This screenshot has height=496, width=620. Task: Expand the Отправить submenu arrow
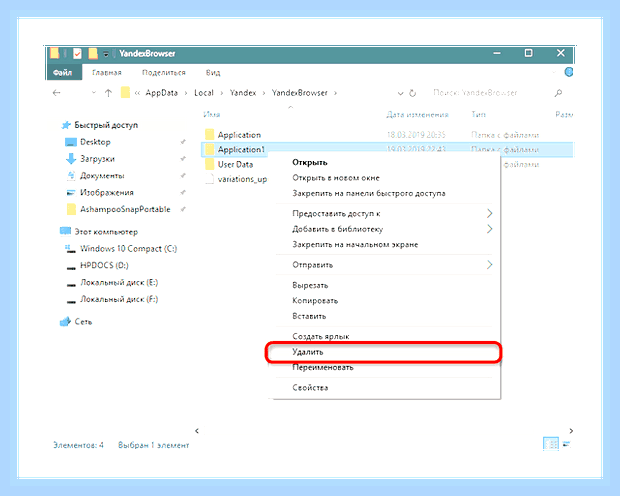click(490, 265)
